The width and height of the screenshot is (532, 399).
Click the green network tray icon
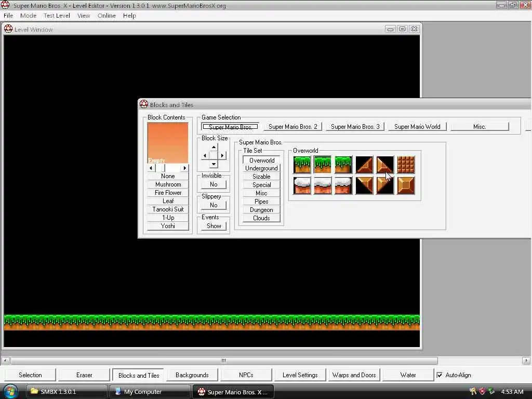pyautogui.click(x=491, y=392)
